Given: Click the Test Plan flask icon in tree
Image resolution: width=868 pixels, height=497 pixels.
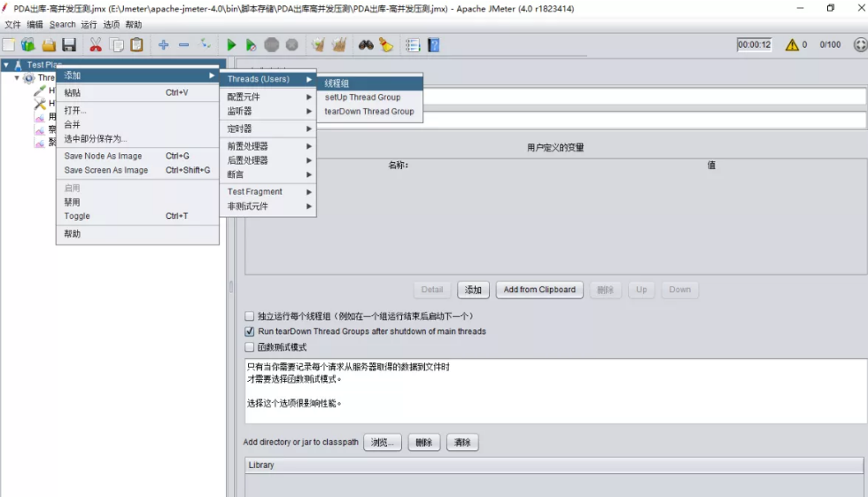Looking at the screenshot, I should tap(19, 65).
